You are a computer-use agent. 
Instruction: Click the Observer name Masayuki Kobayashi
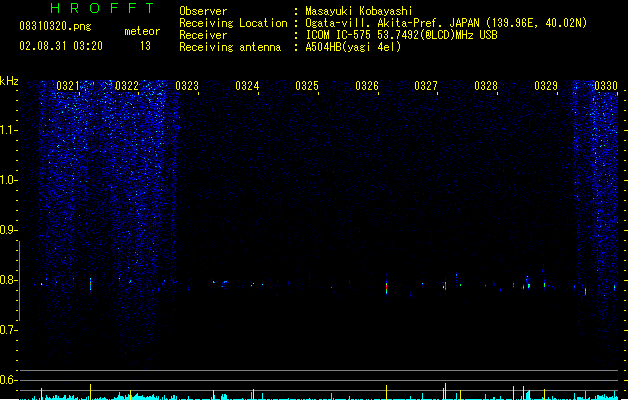coord(359,11)
